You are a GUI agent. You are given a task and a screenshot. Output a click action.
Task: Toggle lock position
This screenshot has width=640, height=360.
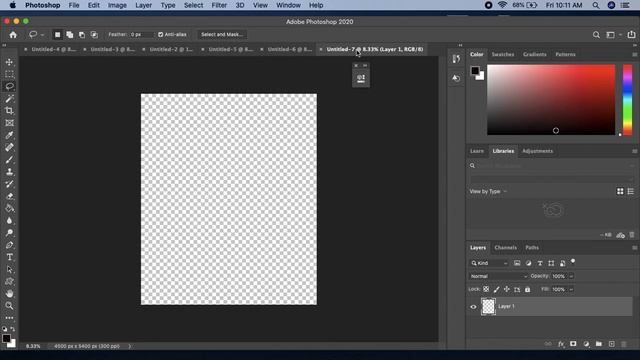coord(507,289)
